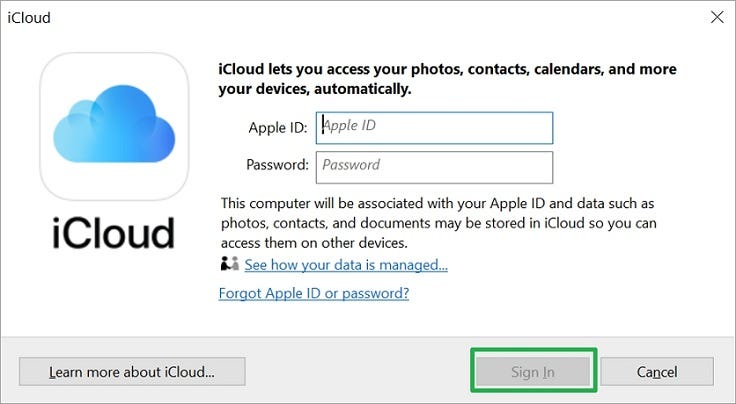
Task: Click the white rounded tile around the cloud logo
Action: (60, 180)
